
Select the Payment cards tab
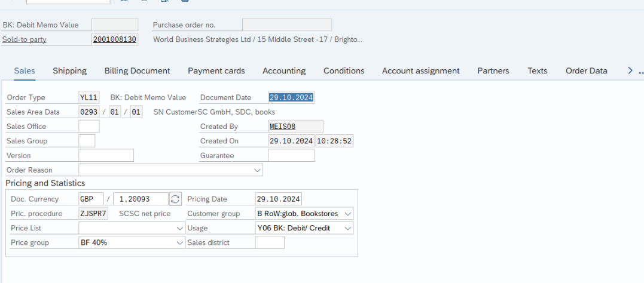tap(216, 70)
